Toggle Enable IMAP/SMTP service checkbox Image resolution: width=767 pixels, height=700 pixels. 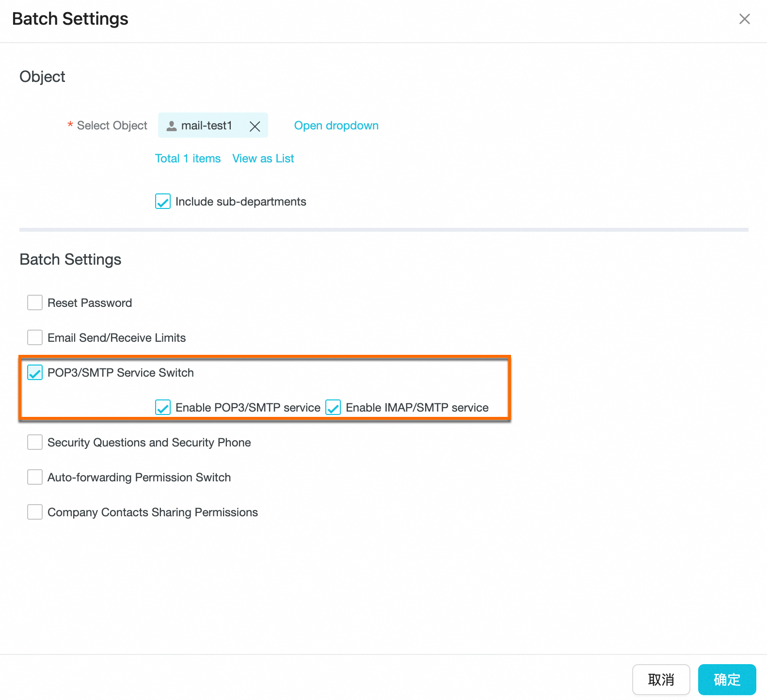[x=333, y=407]
